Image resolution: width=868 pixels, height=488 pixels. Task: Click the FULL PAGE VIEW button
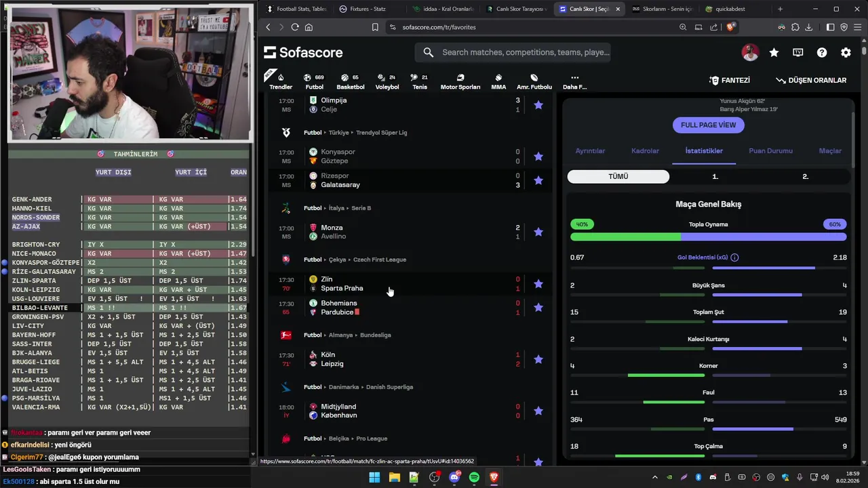[x=709, y=125]
